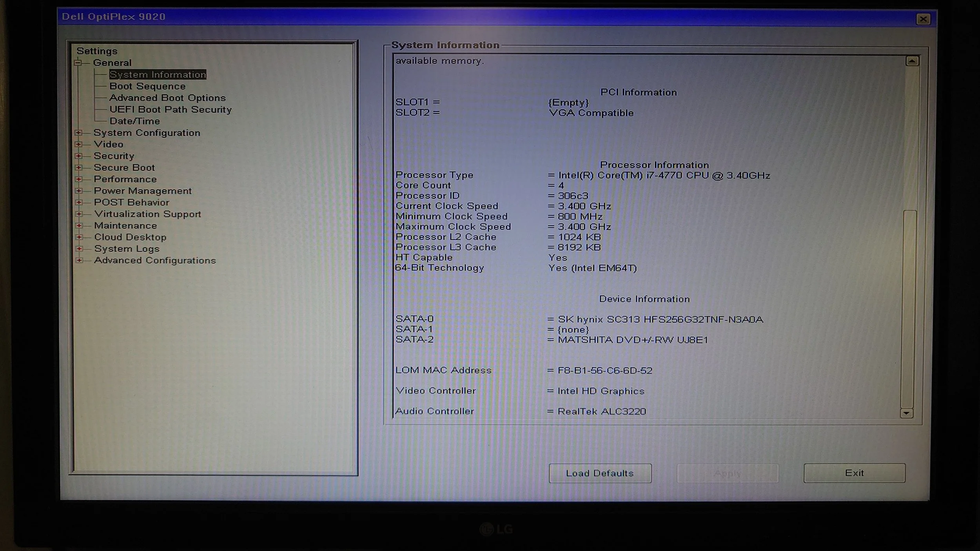The height and width of the screenshot is (551, 980).
Task: Select Boot Sequence in settings tree
Action: (x=147, y=86)
